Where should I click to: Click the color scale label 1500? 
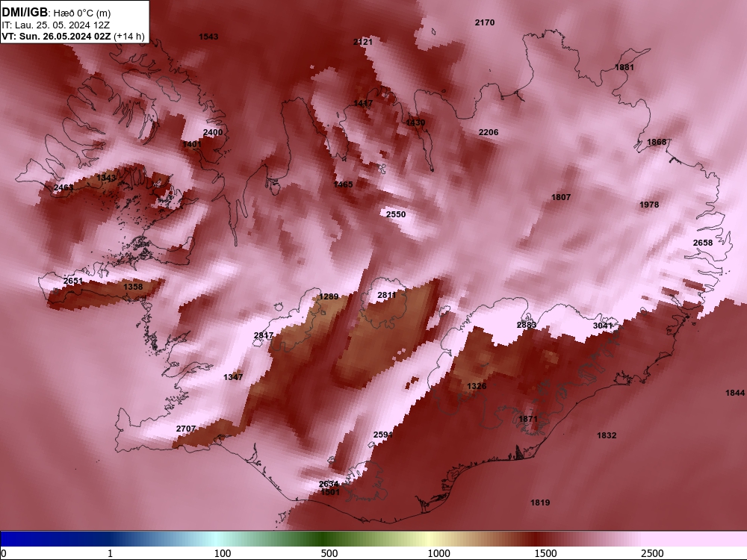coord(545,553)
